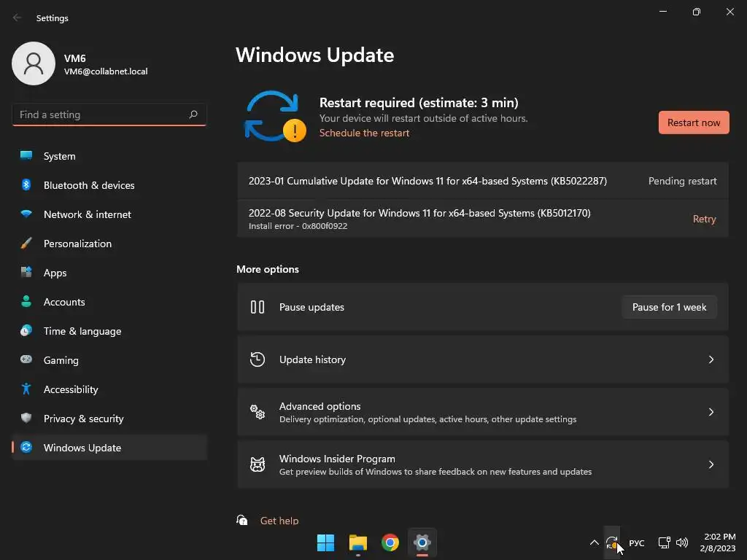Click Install error - 0x800f0922 text

(x=298, y=226)
